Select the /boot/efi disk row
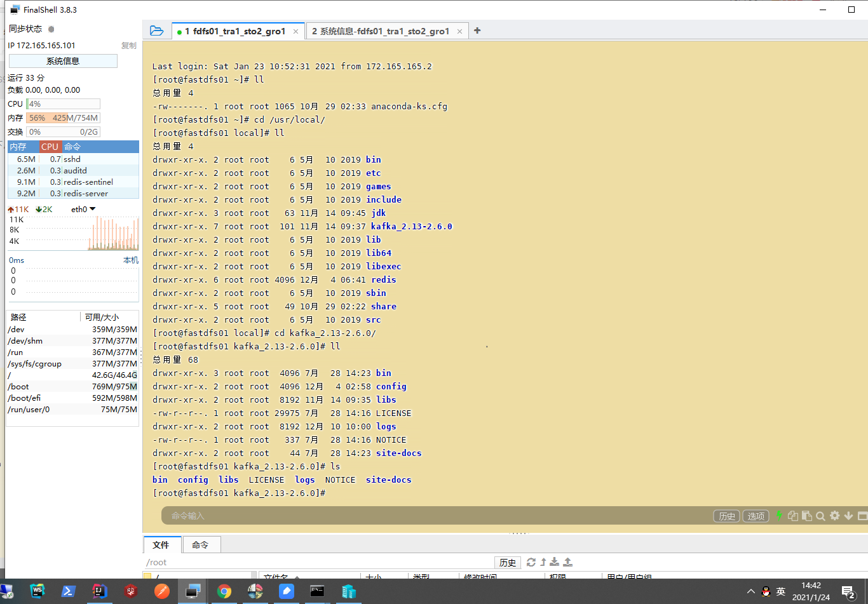This screenshot has height=604, width=868. (72, 398)
